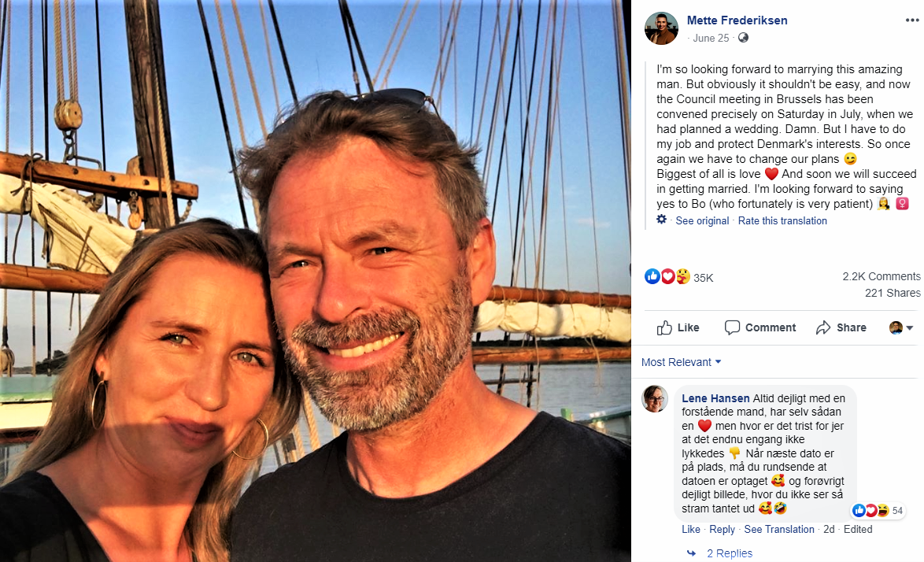This screenshot has width=924, height=562.
Task: Click the speech bubble Comment button
Action: coord(760,327)
